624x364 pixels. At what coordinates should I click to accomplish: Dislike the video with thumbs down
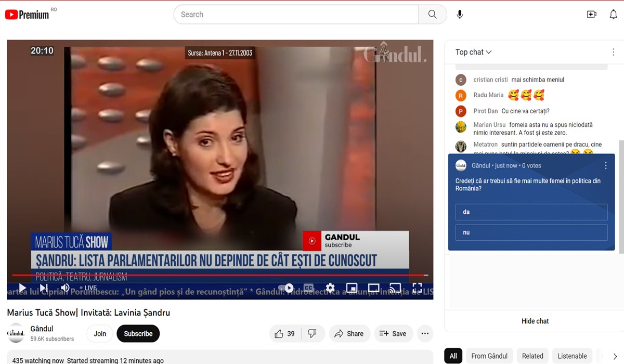tap(313, 334)
